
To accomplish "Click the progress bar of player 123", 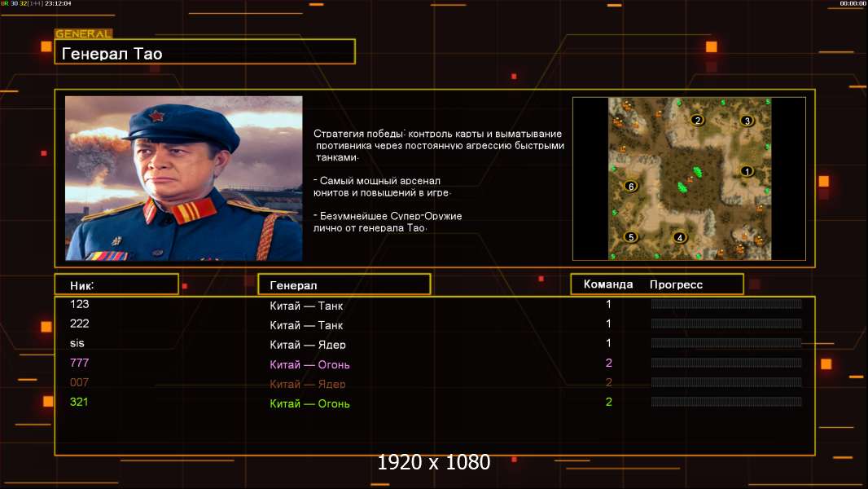I will pyautogui.click(x=726, y=303).
